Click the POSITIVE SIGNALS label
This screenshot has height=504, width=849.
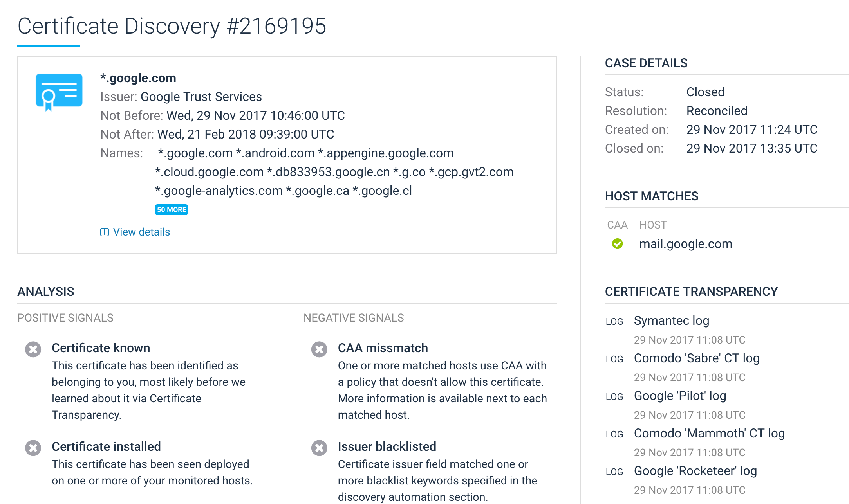click(65, 318)
